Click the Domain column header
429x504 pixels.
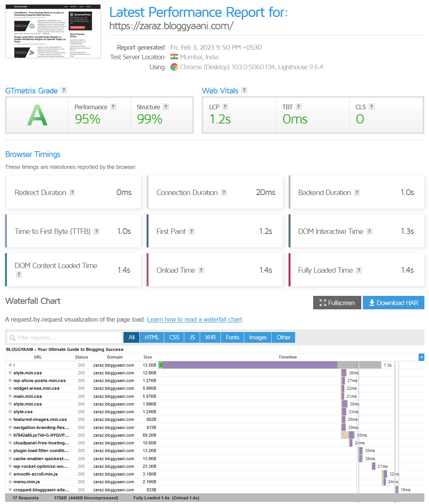click(115, 357)
